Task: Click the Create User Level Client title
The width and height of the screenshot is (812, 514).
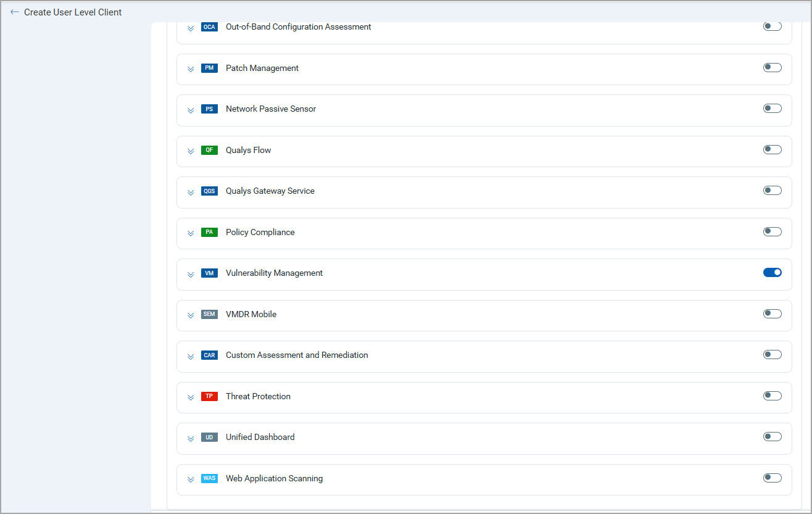Action: 73,12
